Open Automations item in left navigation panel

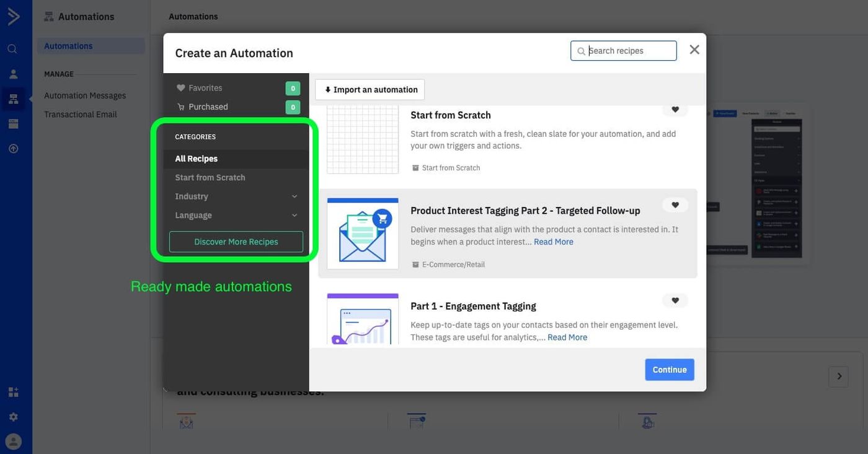91,46
